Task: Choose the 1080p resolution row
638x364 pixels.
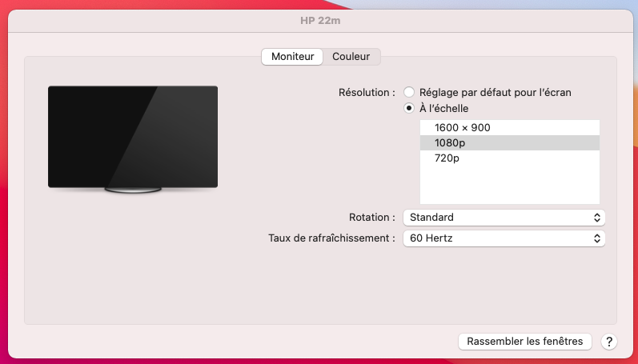Action: click(509, 142)
